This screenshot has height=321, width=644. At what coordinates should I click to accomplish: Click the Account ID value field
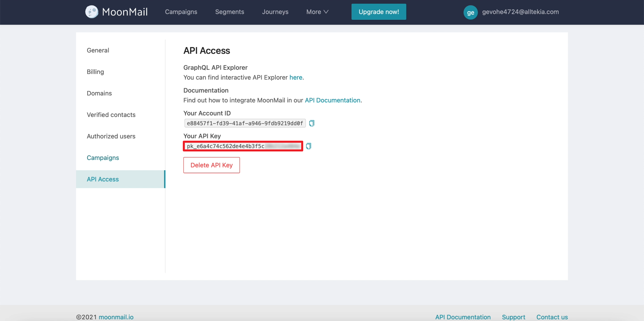(x=245, y=123)
